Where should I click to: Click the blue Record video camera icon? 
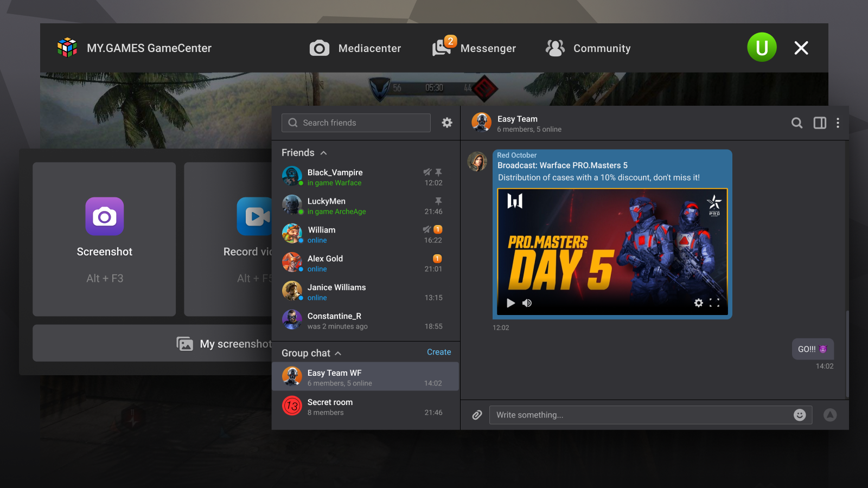(254, 216)
